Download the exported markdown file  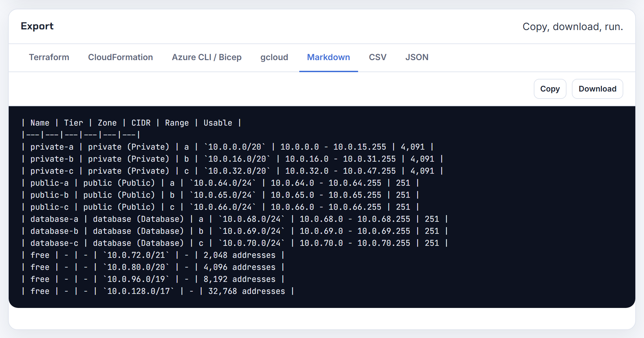(x=598, y=89)
